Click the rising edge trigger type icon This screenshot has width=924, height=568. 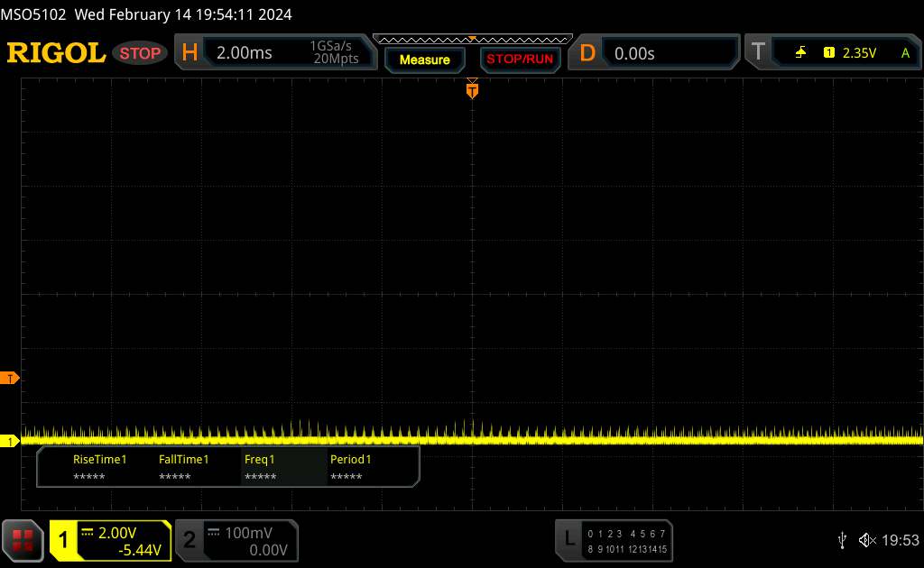click(800, 53)
